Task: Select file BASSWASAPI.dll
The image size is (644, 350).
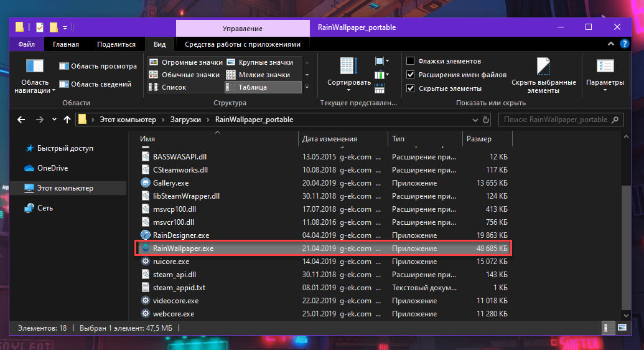Action: (180, 157)
